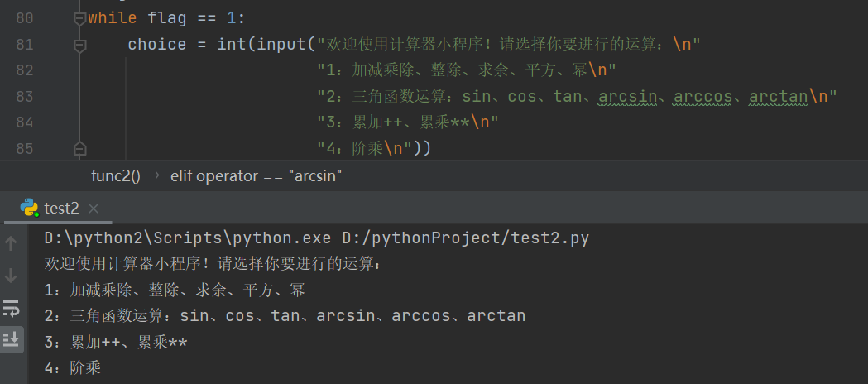Click the Python icon on test2 tab
Viewport: 868px width, 384px height.
29,208
